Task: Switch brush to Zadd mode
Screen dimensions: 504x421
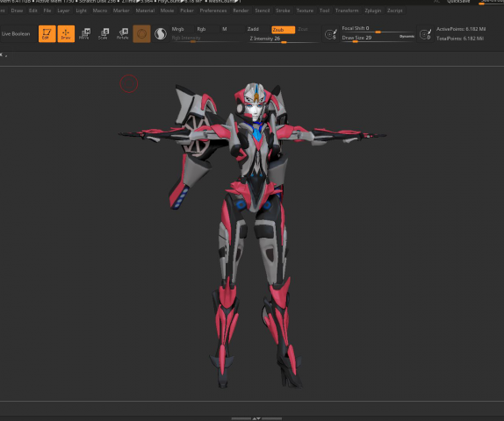Action: (x=253, y=29)
